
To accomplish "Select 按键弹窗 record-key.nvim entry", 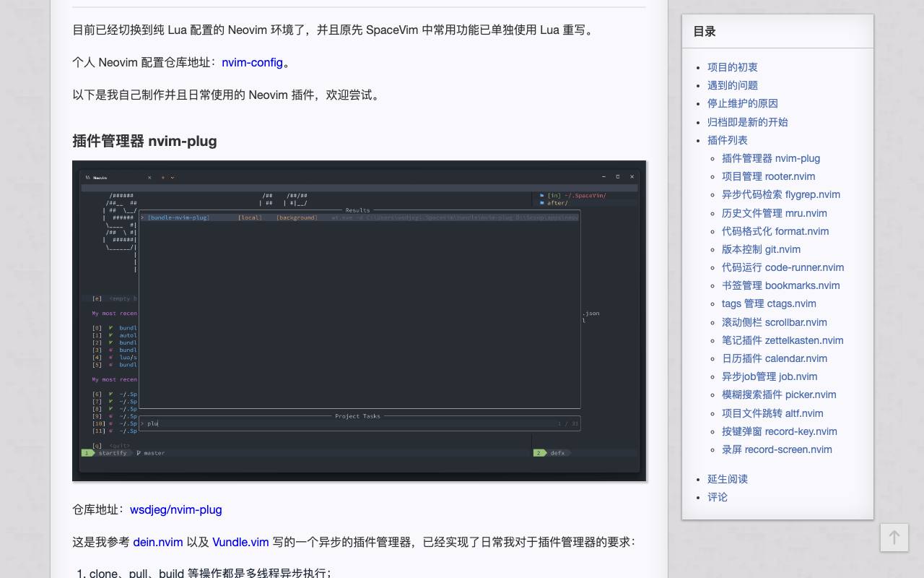I will click(779, 431).
